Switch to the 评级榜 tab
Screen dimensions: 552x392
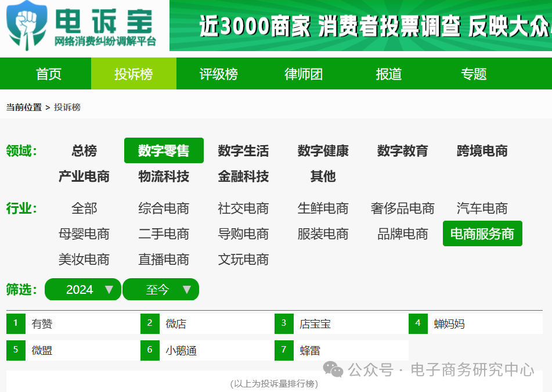(x=219, y=74)
